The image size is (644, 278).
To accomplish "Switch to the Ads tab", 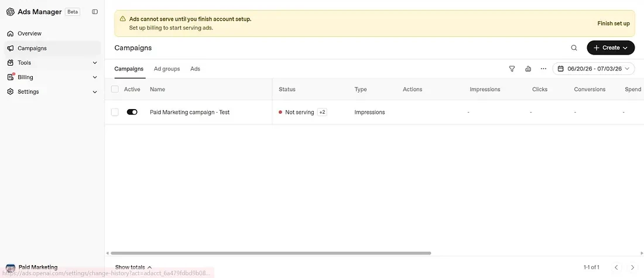I will click(195, 69).
